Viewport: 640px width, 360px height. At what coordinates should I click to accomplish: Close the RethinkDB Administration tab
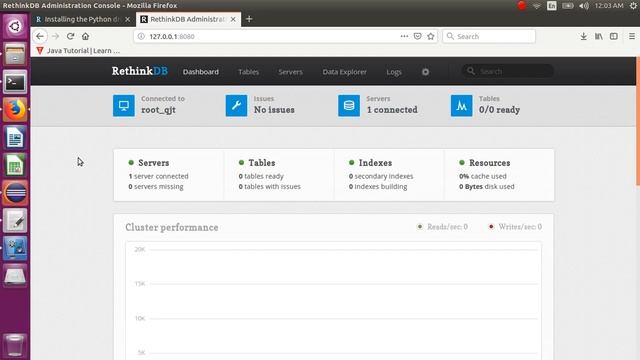click(x=233, y=19)
